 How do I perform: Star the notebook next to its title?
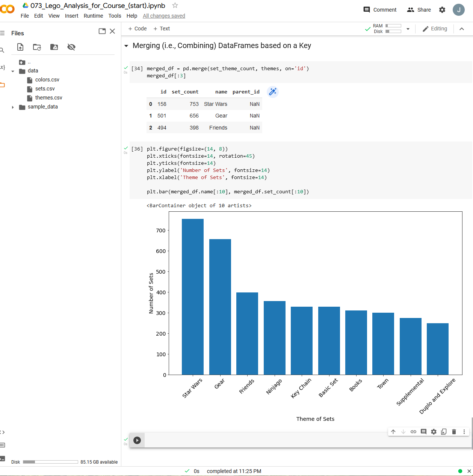pyautogui.click(x=175, y=6)
